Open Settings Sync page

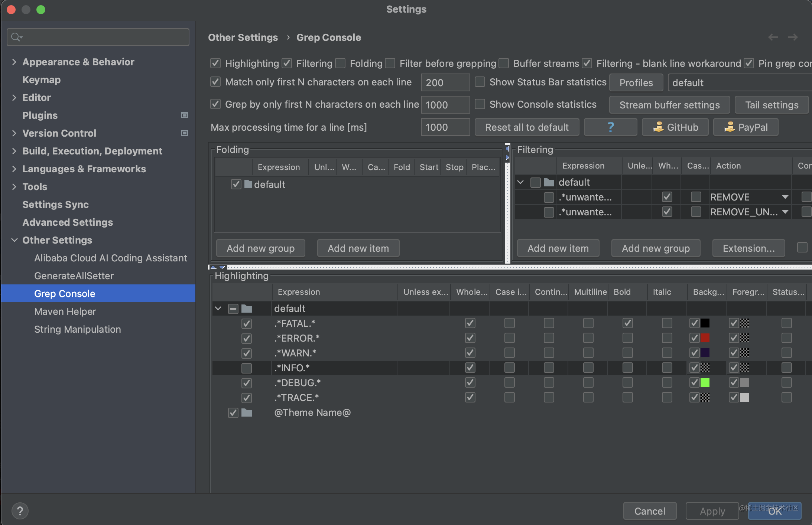click(55, 205)
